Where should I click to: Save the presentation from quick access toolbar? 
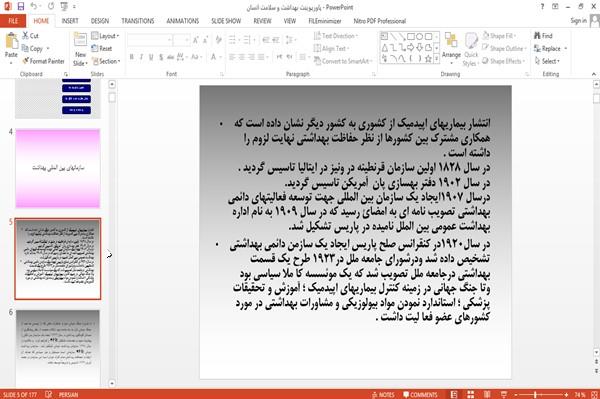tap(21, 7)
